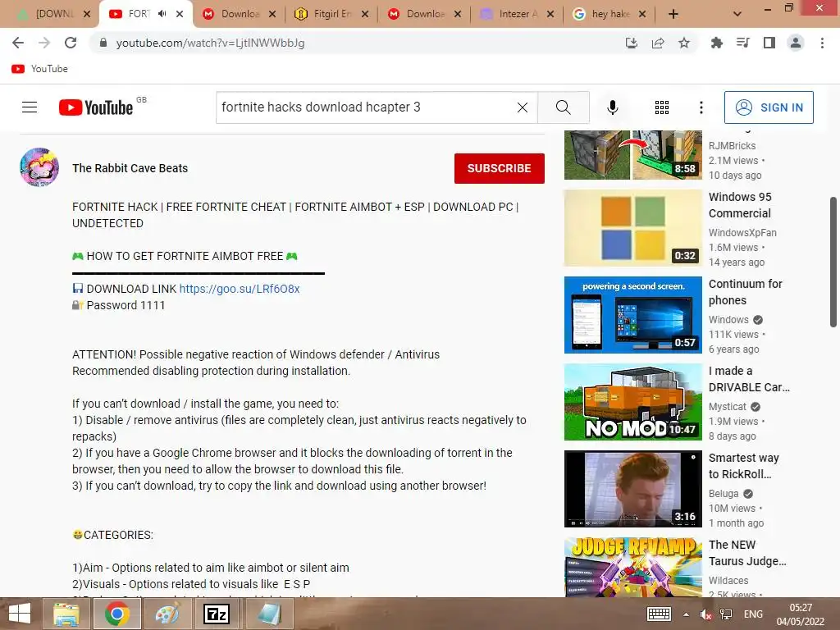The image size is (840, 630).
Task: Go back with the browser back arrow
Action: [x=18, y=43]
